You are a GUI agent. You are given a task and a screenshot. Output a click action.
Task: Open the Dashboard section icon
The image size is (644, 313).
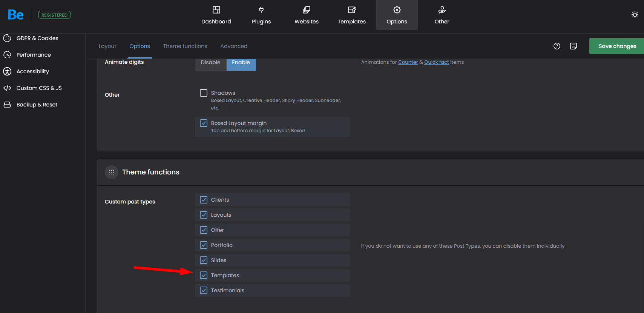pyautogui.click(x=216, y=10)
